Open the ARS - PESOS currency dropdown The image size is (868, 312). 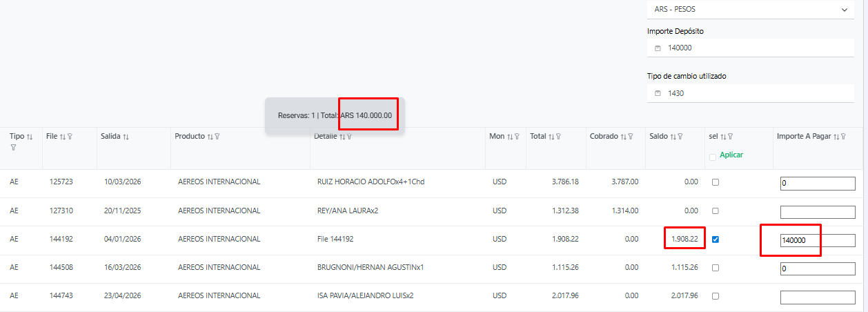point(750,10)
